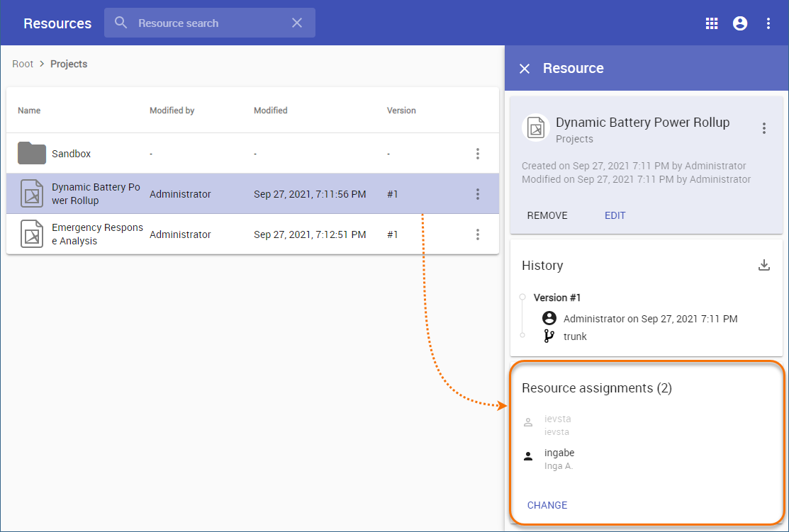Click the search magnifier icon
The image size is (789, 532).
pyautogui.click(x=121, y=23)
